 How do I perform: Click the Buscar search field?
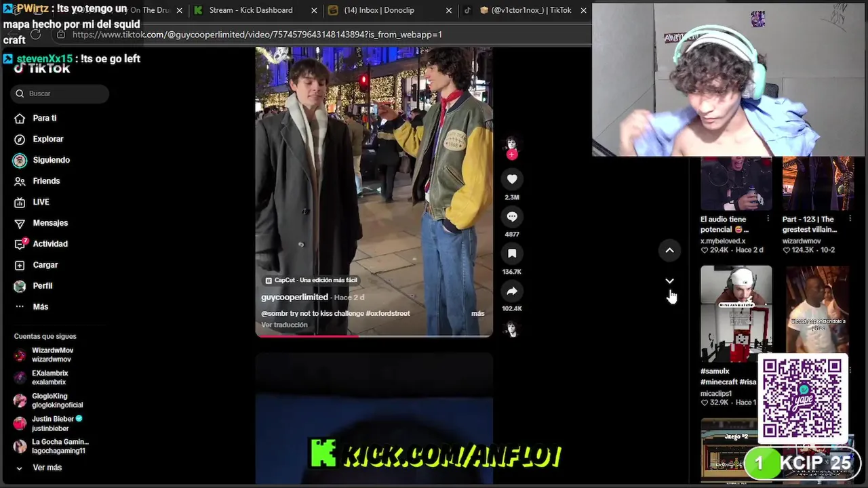click(60, 94)
